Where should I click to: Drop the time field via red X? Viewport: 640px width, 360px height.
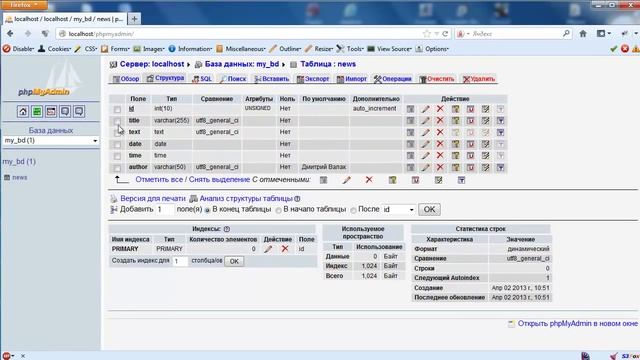tap(440, 156)
